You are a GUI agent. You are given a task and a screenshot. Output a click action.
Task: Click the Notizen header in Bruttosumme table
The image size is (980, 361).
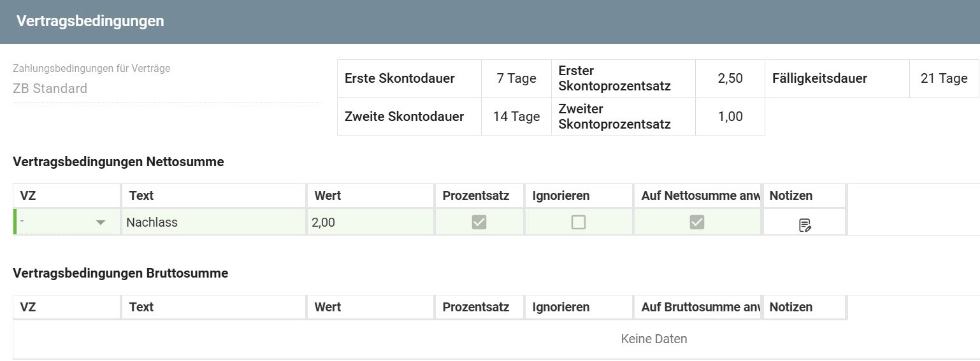tap(804, 307)
